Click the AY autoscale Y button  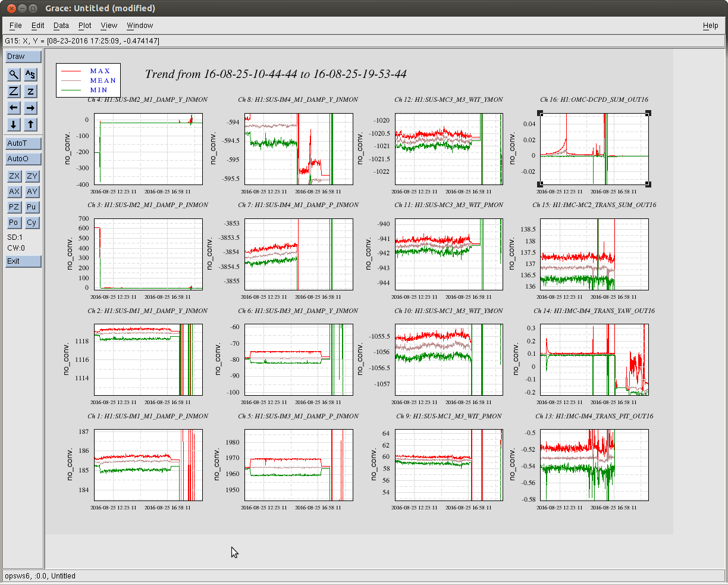click(x=32, y=192)
